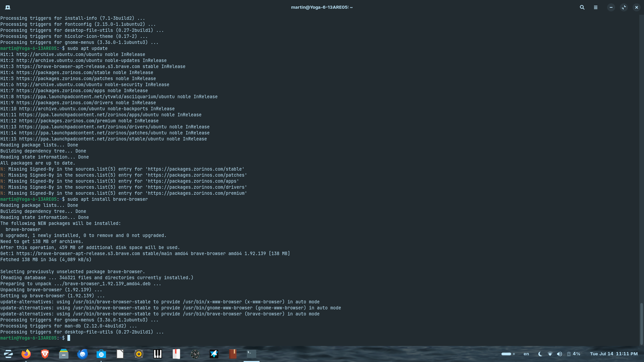The height and width of the screenshot is (362, 644).
Task: Click 'Processing triggers for man-db' line
Action: click(69, 326)
